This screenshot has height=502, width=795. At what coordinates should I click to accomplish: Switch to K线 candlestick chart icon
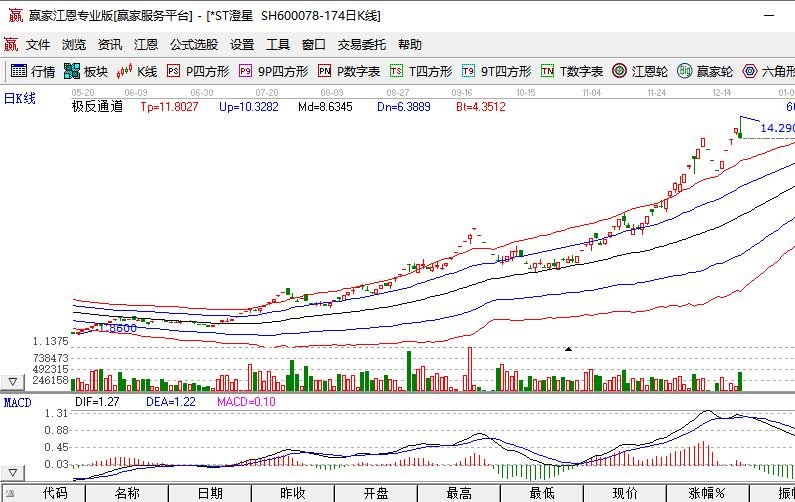pyautogui.click(x=137, y=71)
